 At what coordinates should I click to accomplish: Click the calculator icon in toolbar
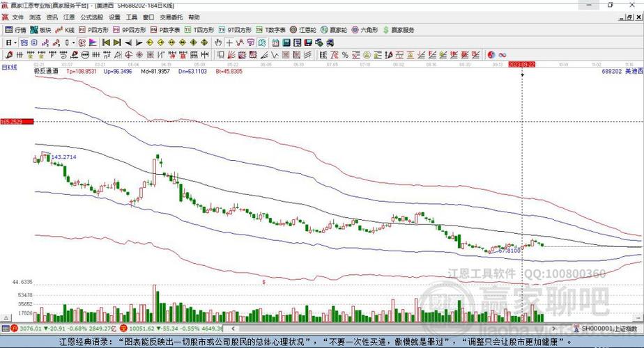coord(286,42)
